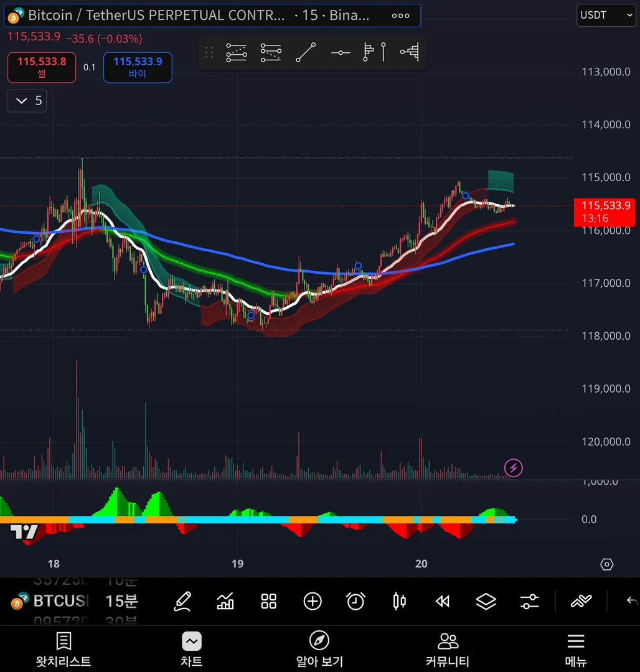Select the horizontal line drawing tool
The height and width of the screenshot is (672, 640).
(x=341, y=53)
